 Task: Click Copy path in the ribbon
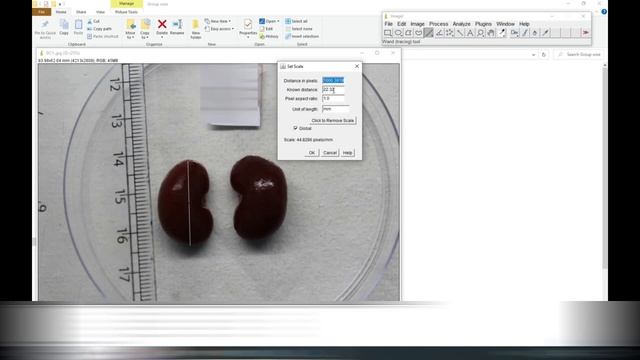click(99, 29)
